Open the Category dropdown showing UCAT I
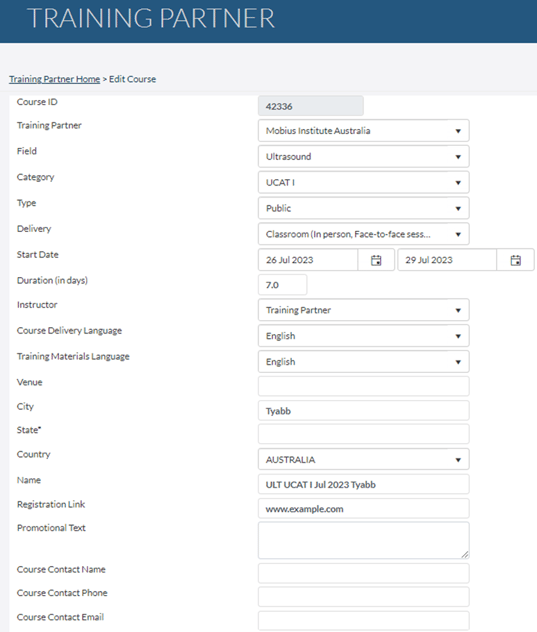Screen dimensions: 537x632 point(364,182)
